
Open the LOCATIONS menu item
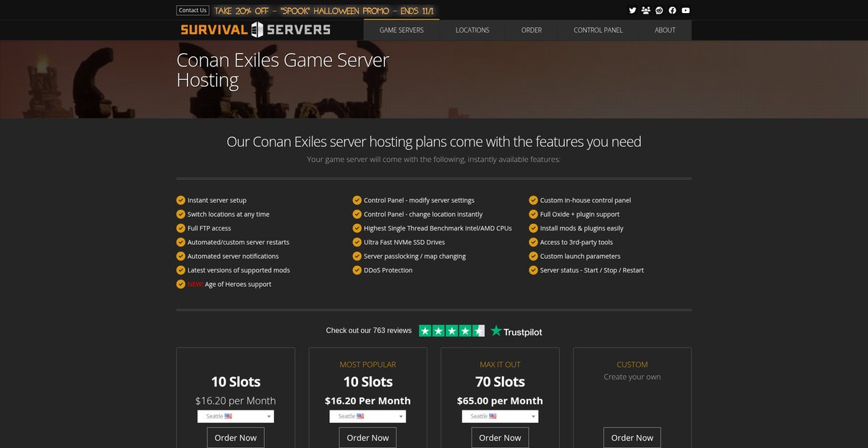click(x=472, y=30)
